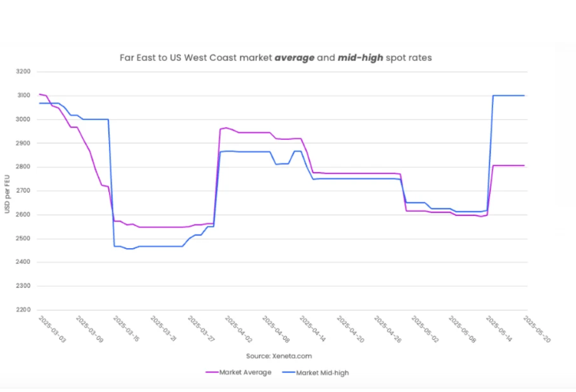The width and height of the screenshot is (576, 392).
Task: Click the USD per FEU axis label
Action: coord(7,190)
